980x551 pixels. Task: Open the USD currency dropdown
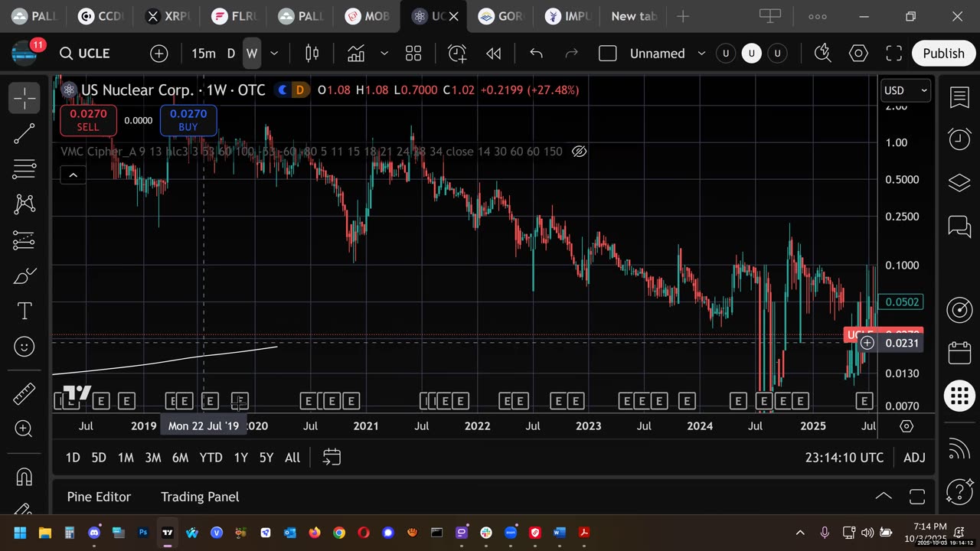[x=906, y=90]
